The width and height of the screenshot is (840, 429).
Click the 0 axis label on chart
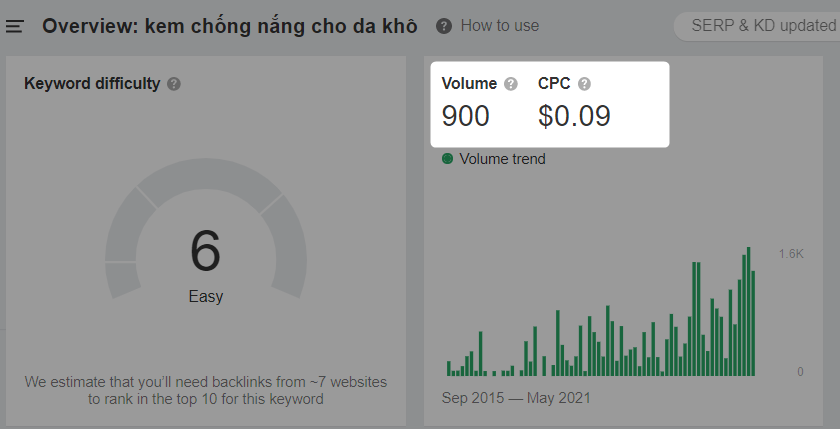[800, 372]
